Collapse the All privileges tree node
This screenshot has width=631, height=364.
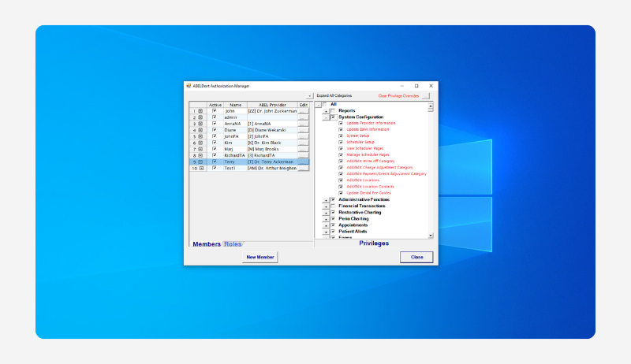coord(318,105)
